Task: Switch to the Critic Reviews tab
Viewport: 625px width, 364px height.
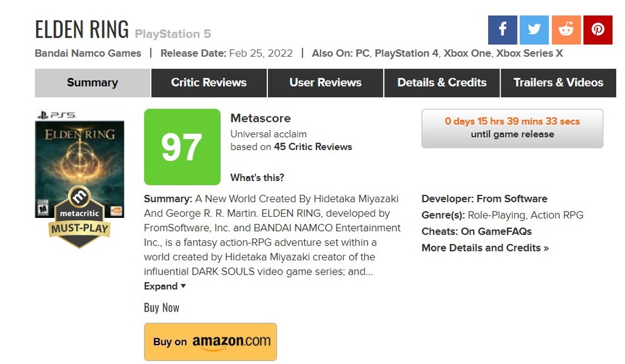Action: tap(209, 82)
